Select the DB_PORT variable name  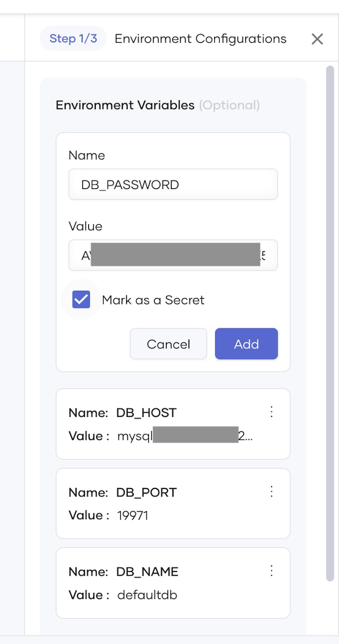(146, 492)
